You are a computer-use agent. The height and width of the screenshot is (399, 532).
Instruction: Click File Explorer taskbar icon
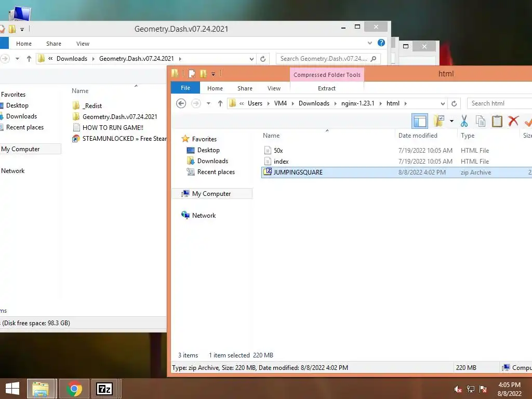(41, 389)
